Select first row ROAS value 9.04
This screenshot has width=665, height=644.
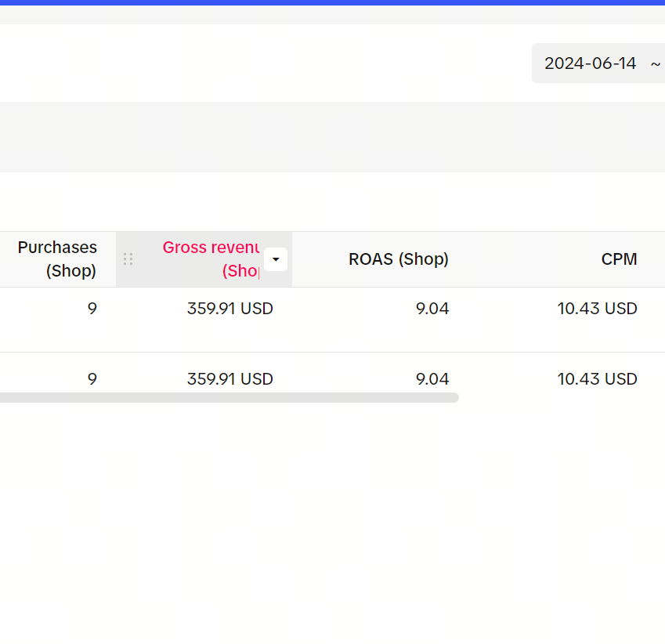pyautogui.click(x=432, y=309)
